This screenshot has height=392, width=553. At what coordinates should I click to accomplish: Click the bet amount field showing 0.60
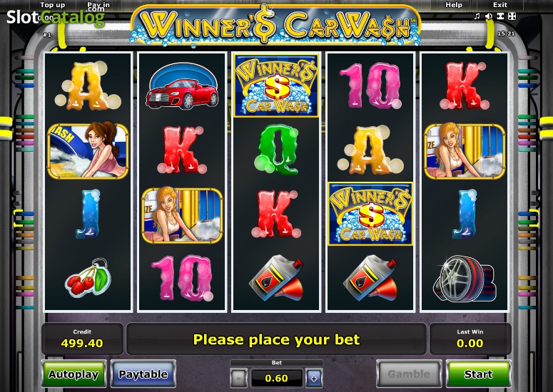click(277, 378)
